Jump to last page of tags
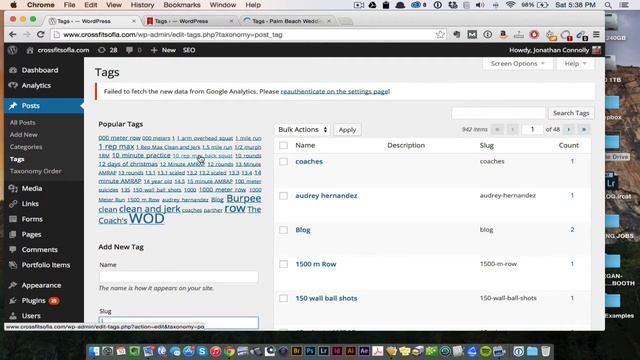Screen dimensions: 640x360 (x=584, y=129)
